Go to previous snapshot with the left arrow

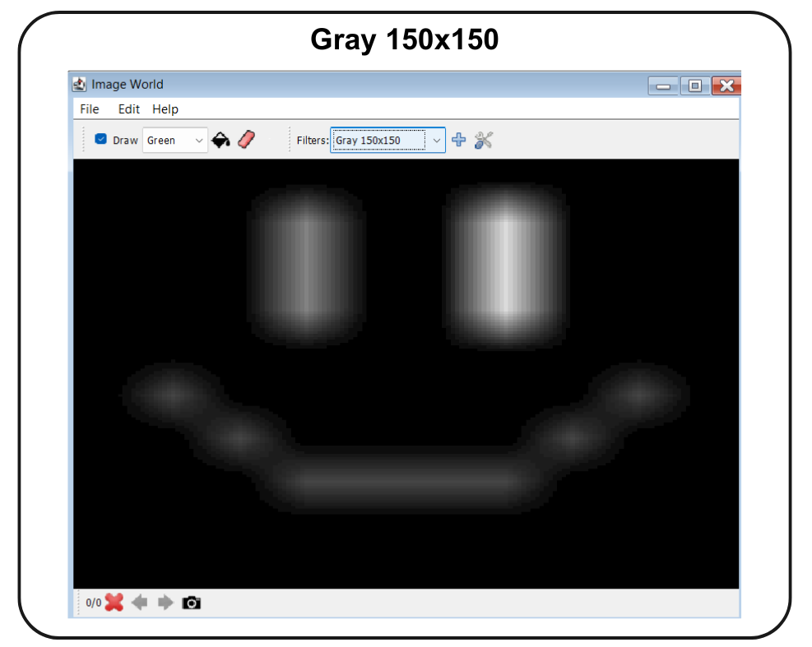click(x=139, y=603)
